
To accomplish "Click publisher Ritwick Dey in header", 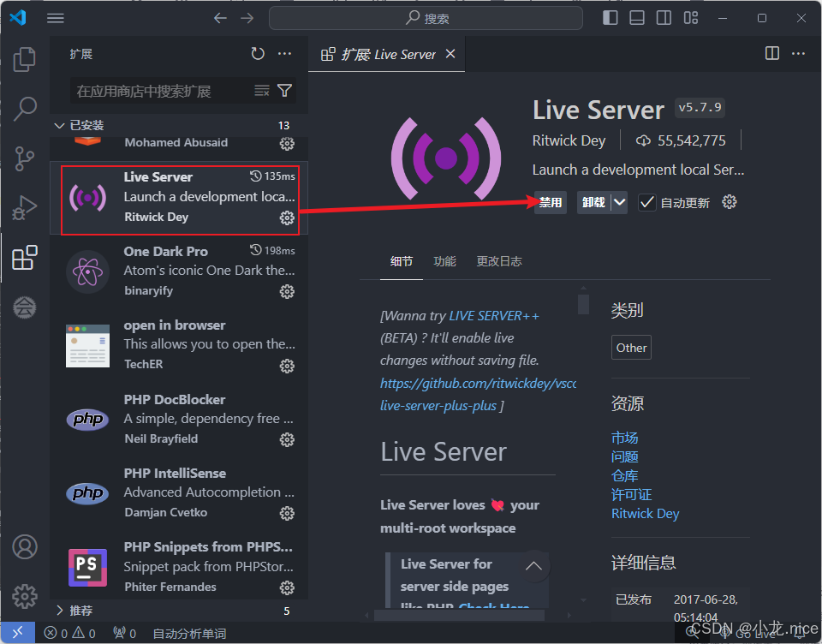I will (569, 140).
